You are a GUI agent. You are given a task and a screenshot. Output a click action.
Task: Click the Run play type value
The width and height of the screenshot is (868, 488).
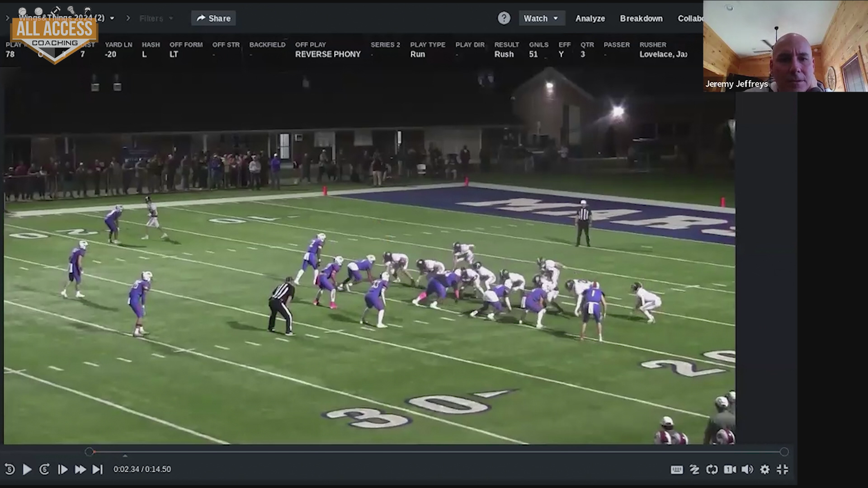(418, 54)
